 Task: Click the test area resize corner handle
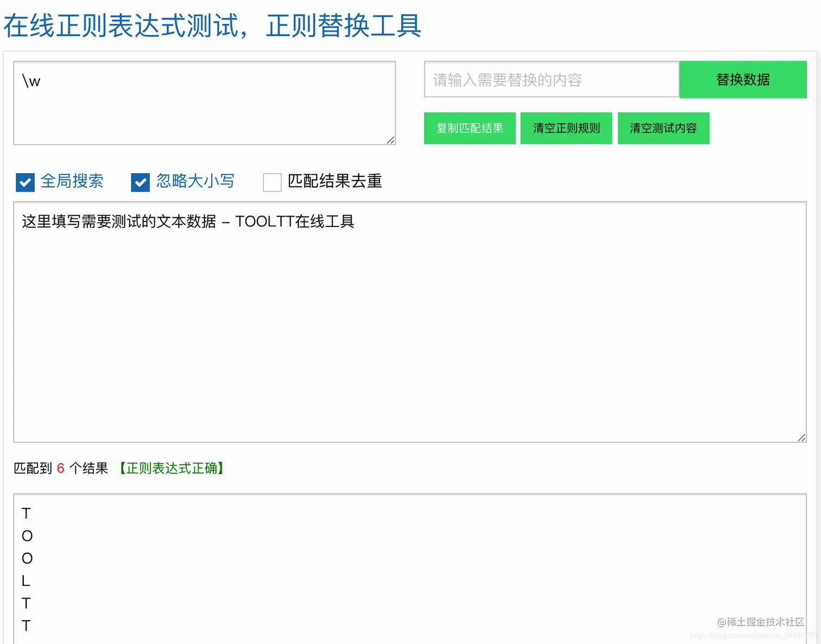(802, 437)
